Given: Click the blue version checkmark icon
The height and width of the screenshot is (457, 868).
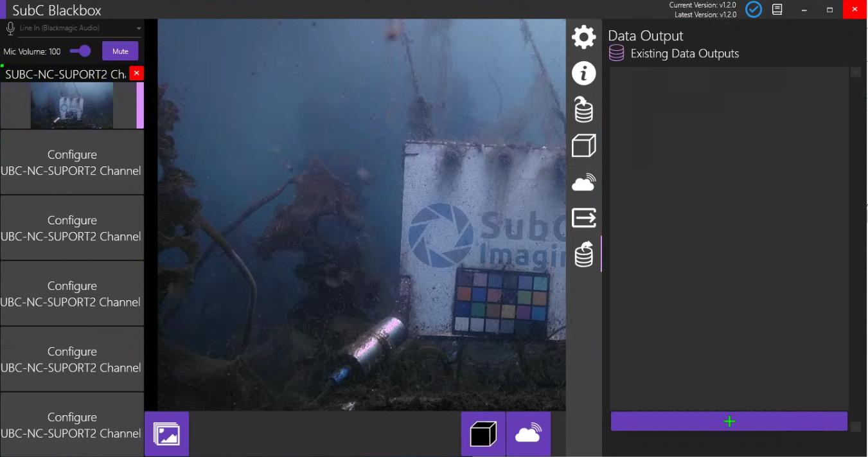Looking at the screenshot, I should [753, 10].
